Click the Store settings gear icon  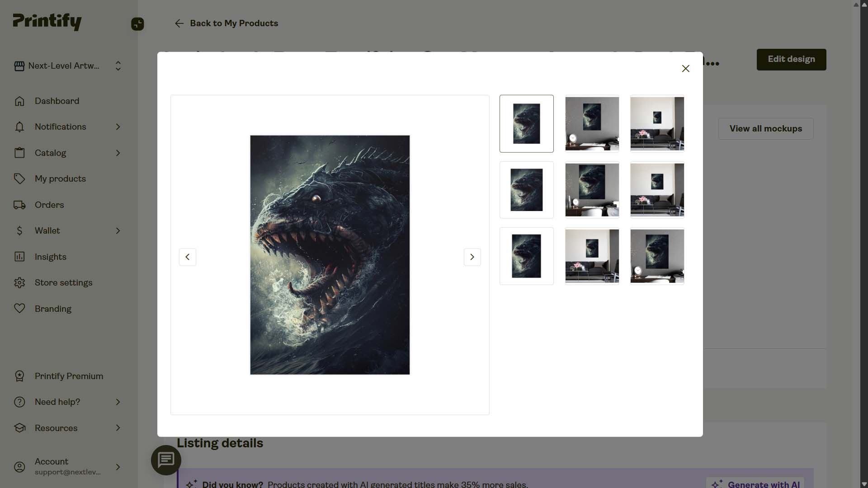(x=19, y=282)
